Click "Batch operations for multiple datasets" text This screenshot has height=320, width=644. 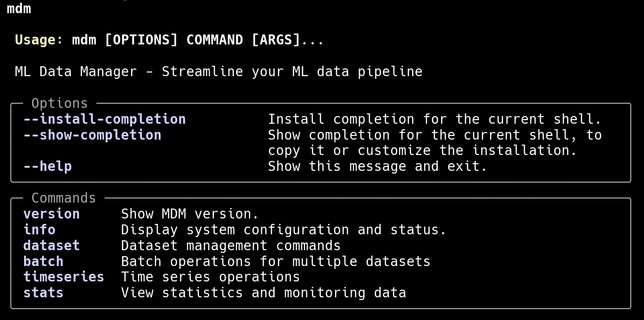coord(276,262)
